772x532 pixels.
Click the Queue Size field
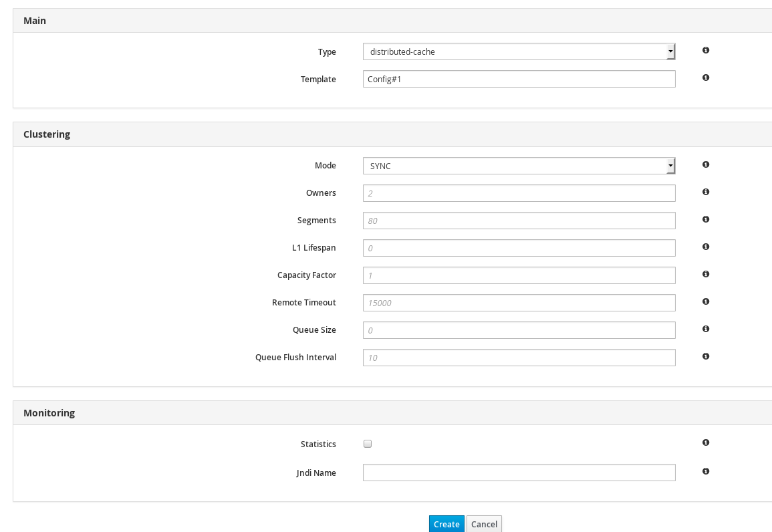(x=519, y=330)
